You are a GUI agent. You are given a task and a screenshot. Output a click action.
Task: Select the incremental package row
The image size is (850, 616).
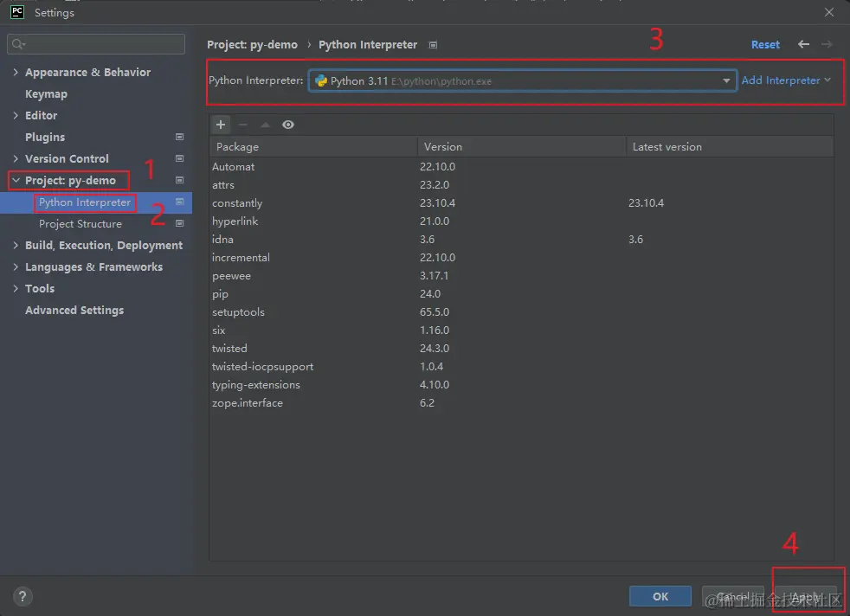(521, 257)
